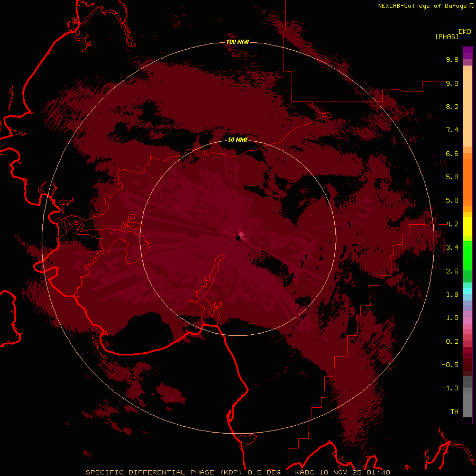Image resolution: width=476 pixels, height=476 pixels.
Task: Click the SPECIFIC DIFFERENTIAL PHASE (KDP) caption text
Action: pos(166,472)
